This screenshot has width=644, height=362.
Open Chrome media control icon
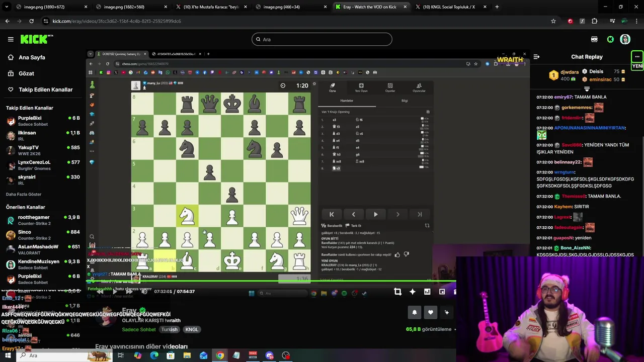(612, 21)
